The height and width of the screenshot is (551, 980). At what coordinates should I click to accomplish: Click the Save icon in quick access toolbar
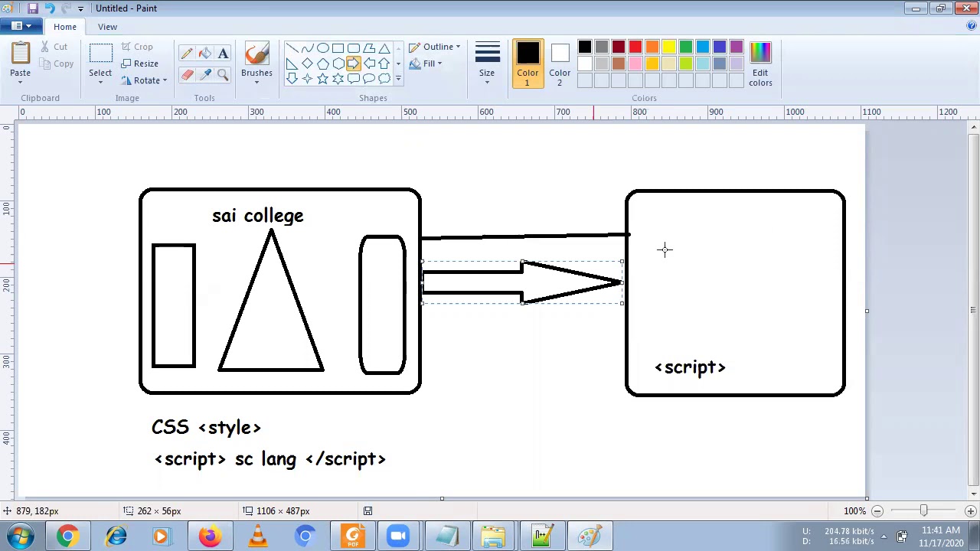click(x=33, y=8)
